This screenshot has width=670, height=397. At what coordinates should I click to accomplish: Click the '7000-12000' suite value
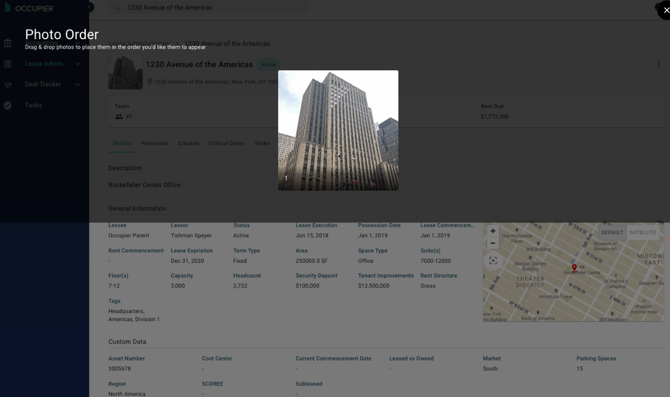[435, 261]
